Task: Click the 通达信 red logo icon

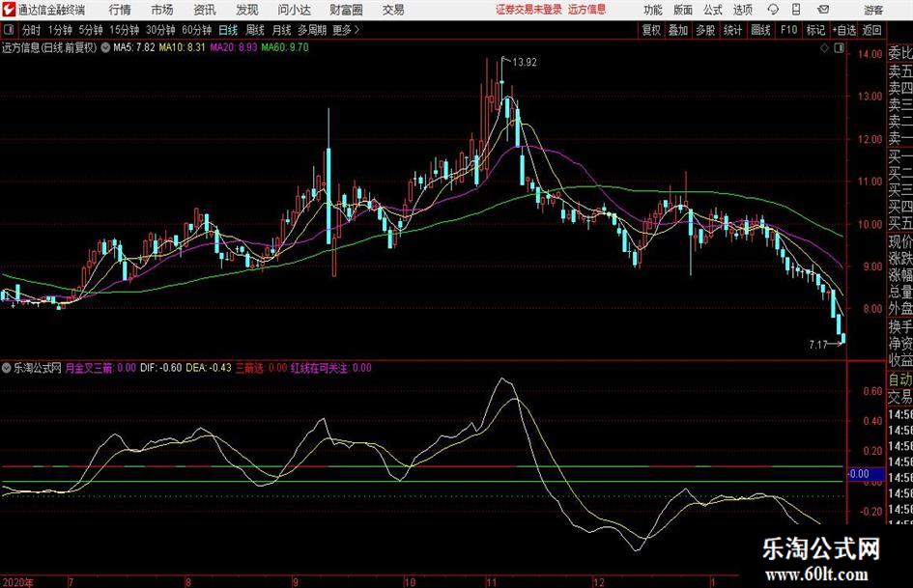Action: [x=9, y=10]
